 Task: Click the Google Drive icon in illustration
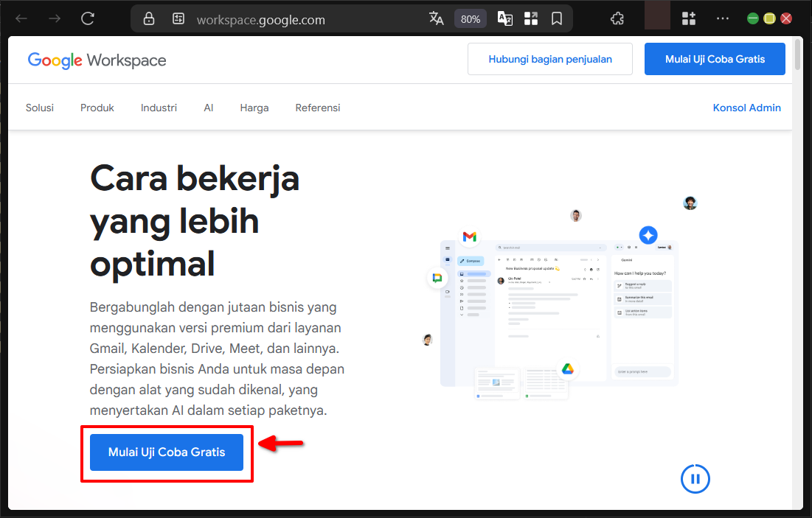tap(568, 369)
